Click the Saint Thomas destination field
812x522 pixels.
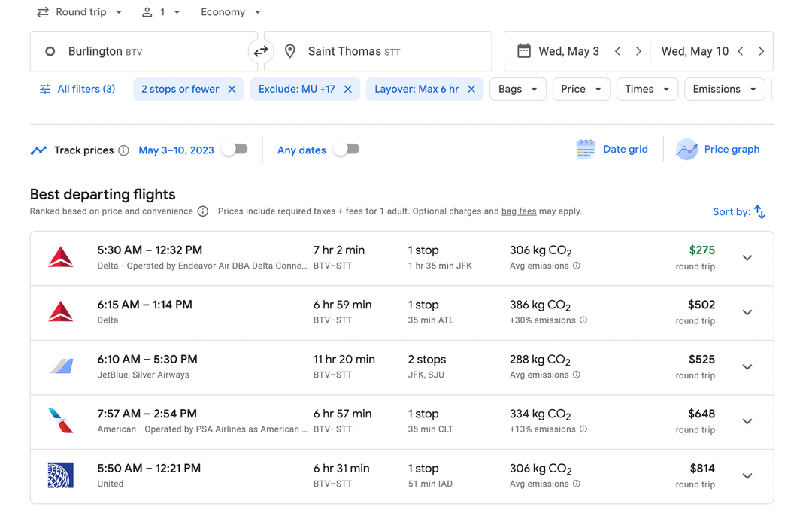click(353, 51)
